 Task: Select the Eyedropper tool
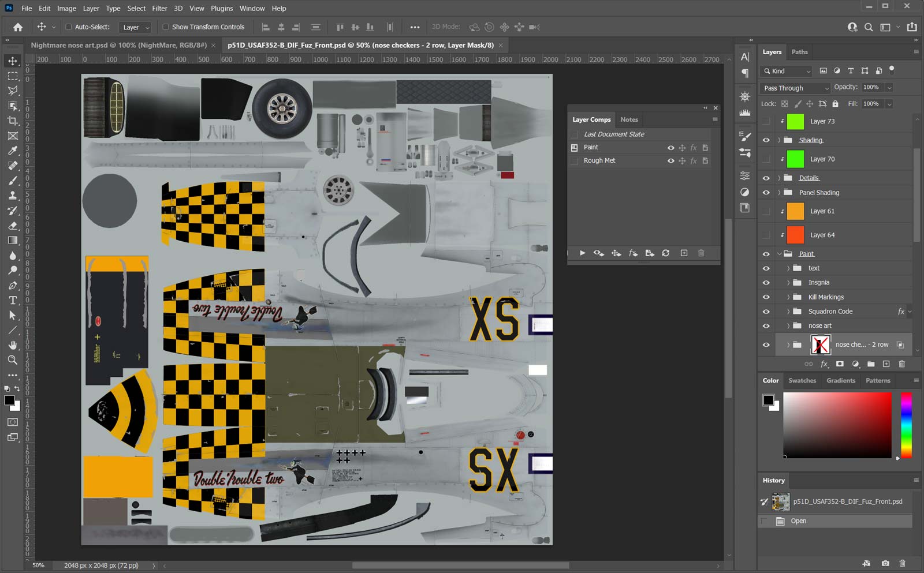pos(13,151)
